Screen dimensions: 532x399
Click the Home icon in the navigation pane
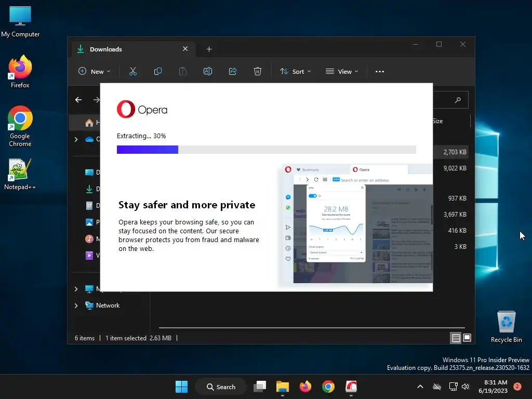point(89,123)
